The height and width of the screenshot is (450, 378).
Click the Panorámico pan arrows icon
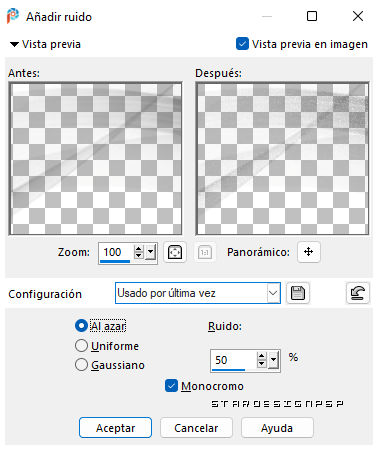coord(309,252)
